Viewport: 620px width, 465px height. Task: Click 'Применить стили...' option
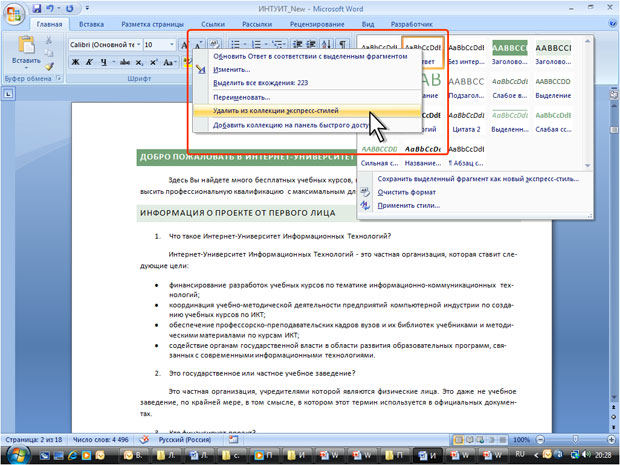pyautogui.click(x=410, y=204)
